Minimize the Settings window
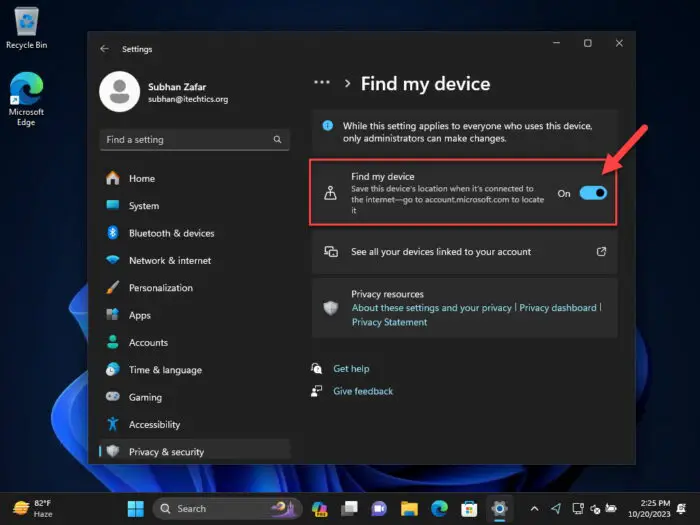 [556, 43]
